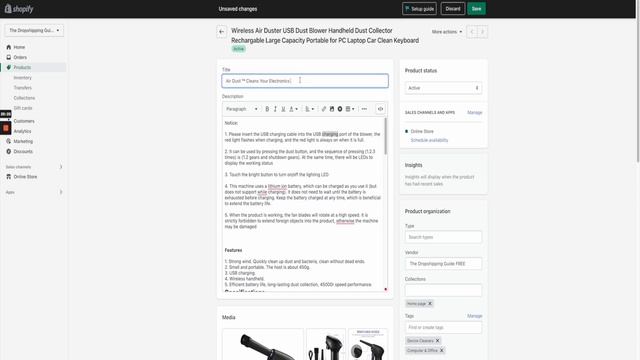The height and width of the screenshot is (360, 640).
Task: Select the third product media image
Action: click(x=368, y=344)
